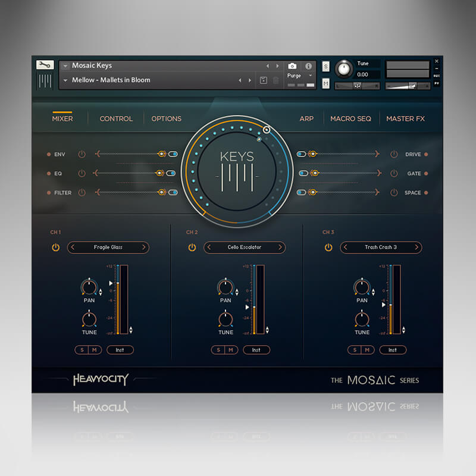Viewport: 476px width, 476px height.
Task: Mute CH 1 with the M button
Action: [x=95, y=350]
